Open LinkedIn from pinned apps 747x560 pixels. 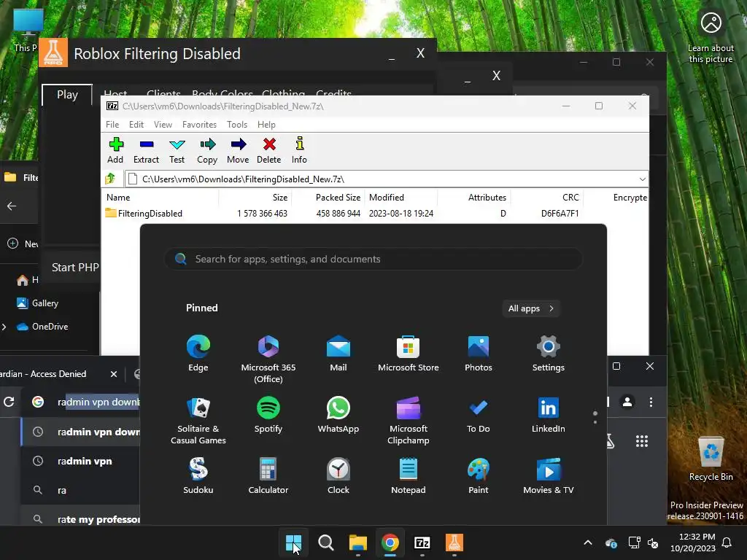click(x=549, y=414)
